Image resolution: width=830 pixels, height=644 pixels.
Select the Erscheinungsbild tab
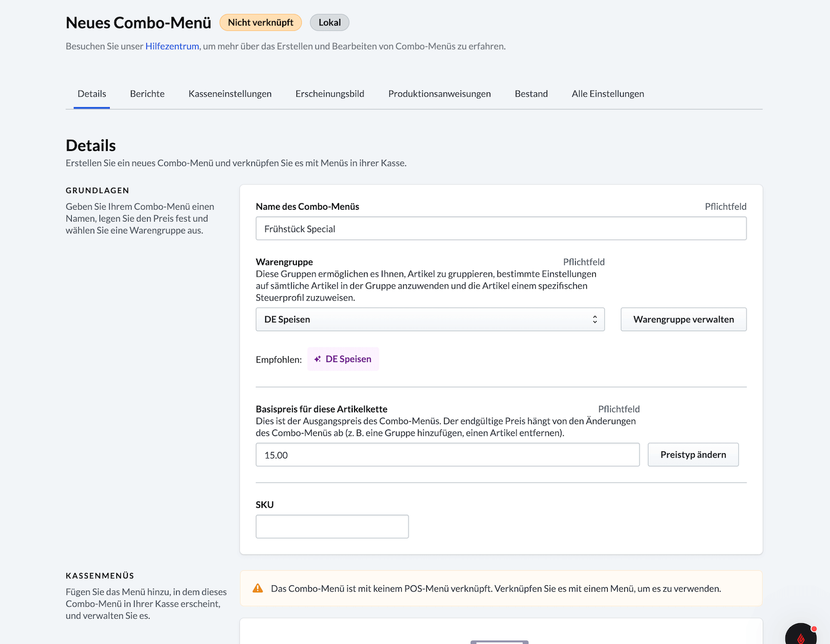(330, 94)
